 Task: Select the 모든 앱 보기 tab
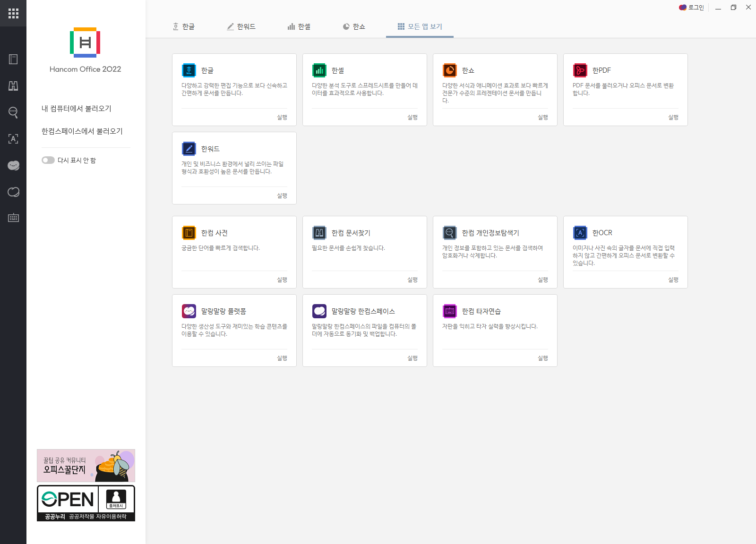point(420,26)
